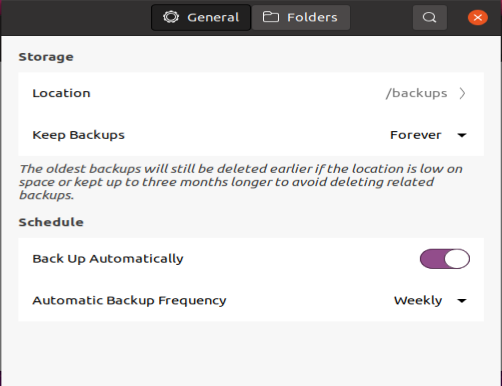
Task: Select the Forever value text
Action: click(416, 135)
